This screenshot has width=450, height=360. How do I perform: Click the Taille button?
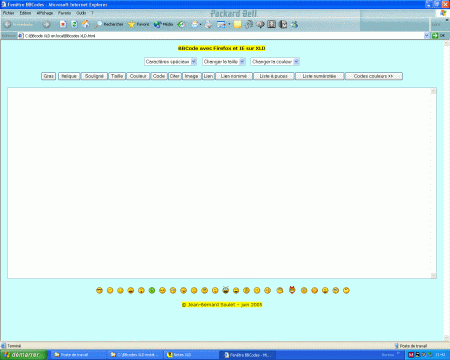117,76
